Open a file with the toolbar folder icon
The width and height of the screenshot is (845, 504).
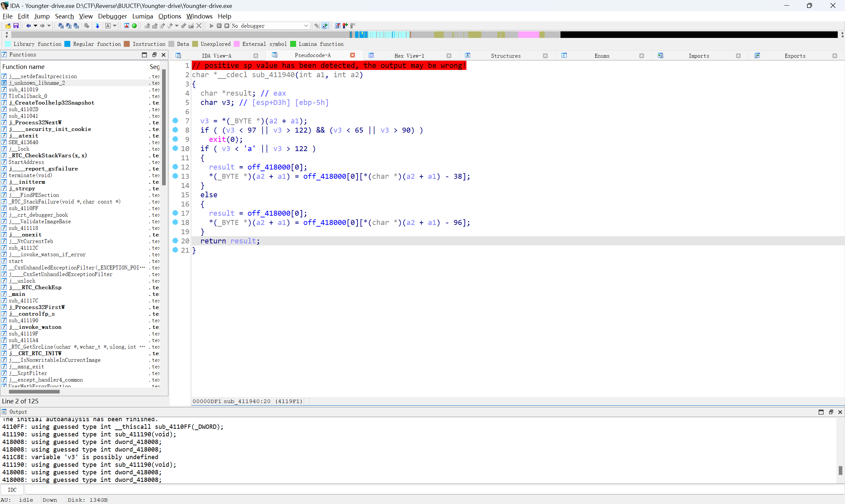(8, 26)
